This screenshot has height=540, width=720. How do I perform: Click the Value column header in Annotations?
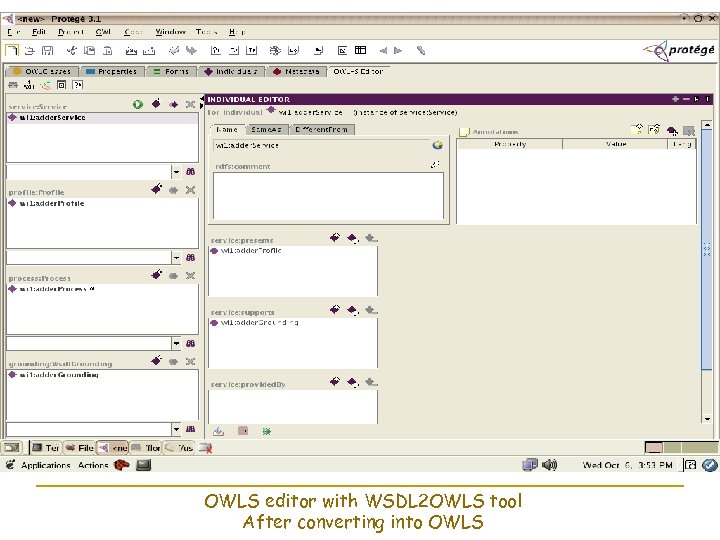(615, 144)
